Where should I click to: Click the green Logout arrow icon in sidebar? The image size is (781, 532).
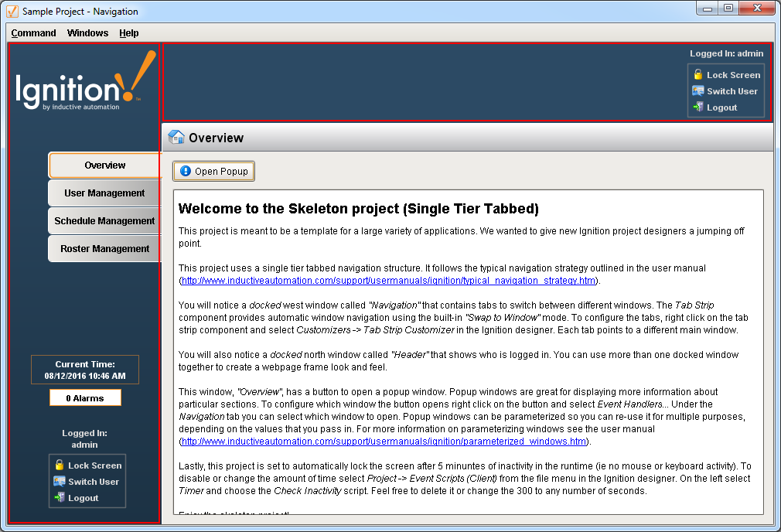tap(61, 498)
